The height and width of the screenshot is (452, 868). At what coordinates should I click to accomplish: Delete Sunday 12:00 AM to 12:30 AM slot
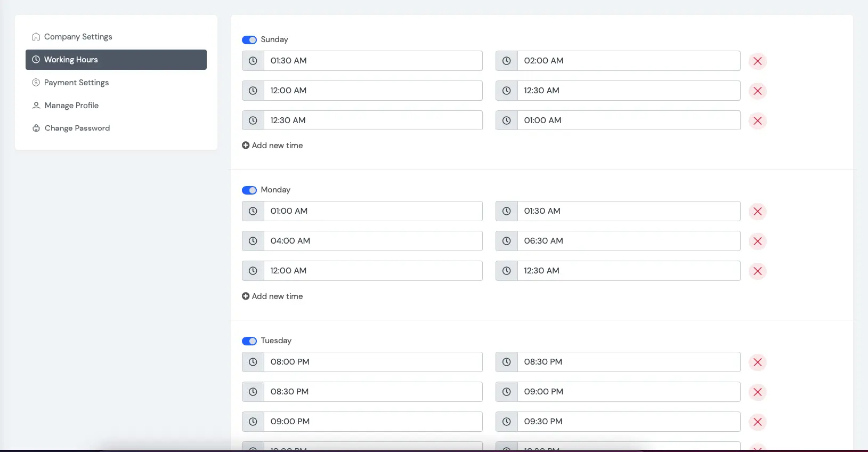pos(757,91)
